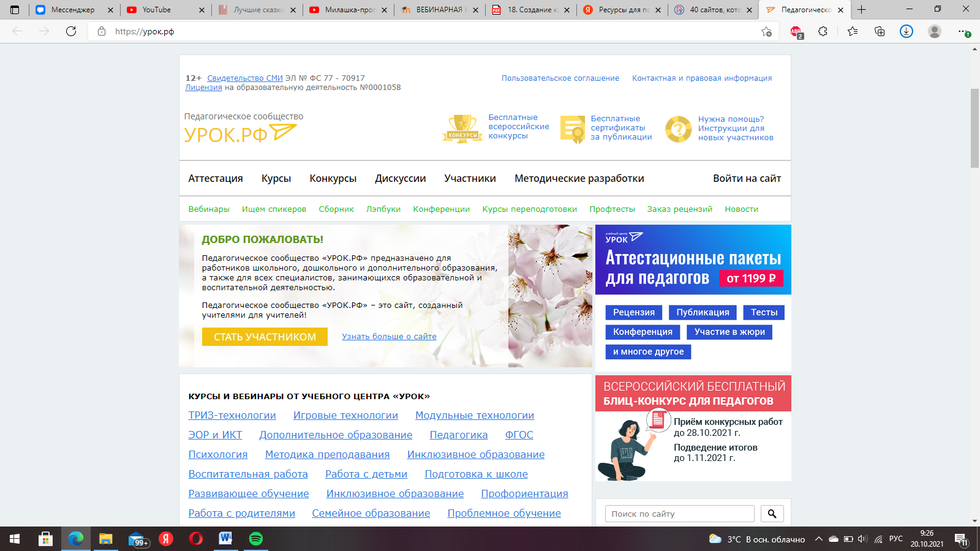Open the Лэпбуки submenu link
The image size is (980, 551).
(x=383, y=209)
